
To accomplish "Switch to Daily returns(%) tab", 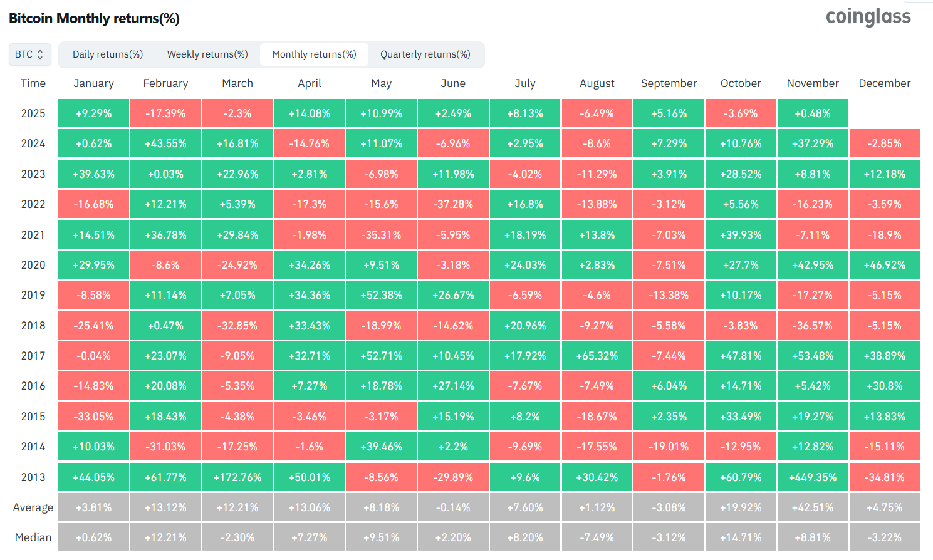I will point(108,54).
